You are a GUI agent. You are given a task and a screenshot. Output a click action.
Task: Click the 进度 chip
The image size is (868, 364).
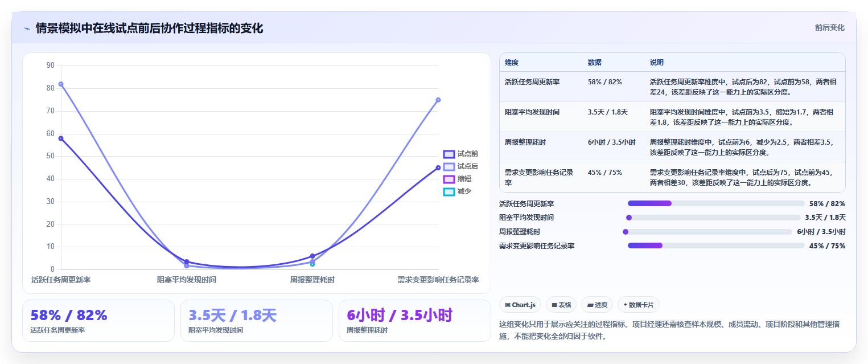pyautogui.click(x=597, y=305)
